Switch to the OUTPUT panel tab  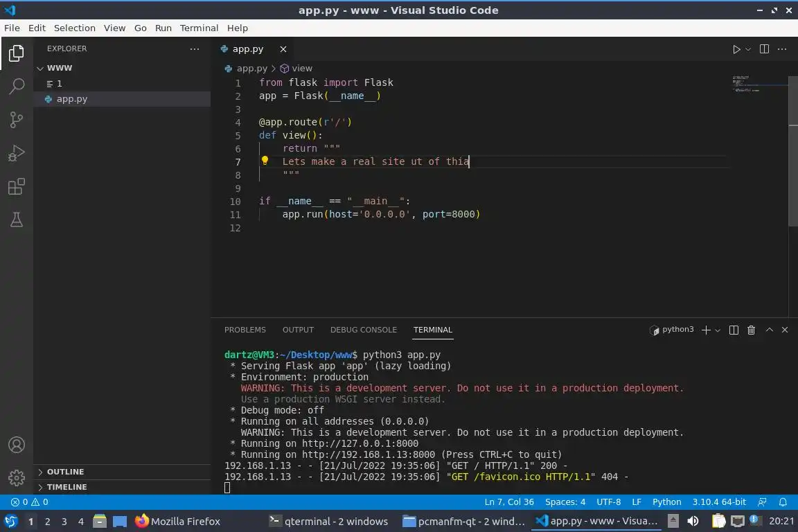click(x=298, y=330)
